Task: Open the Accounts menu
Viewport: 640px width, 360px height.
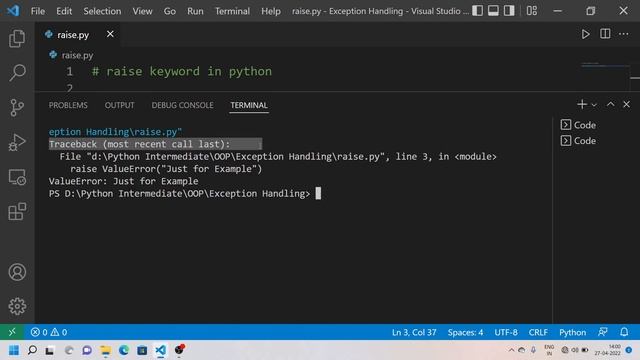Action: tap(17, 272)
